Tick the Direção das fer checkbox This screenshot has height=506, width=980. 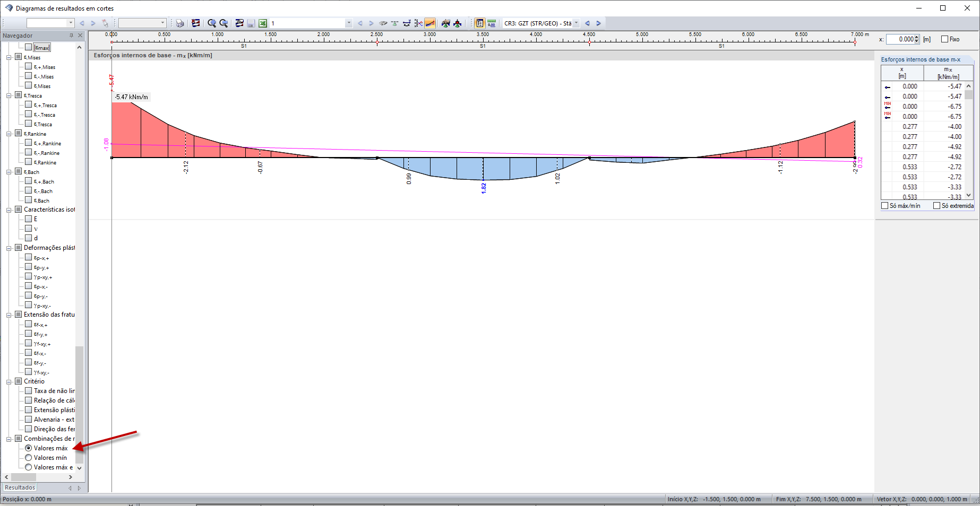29,429
